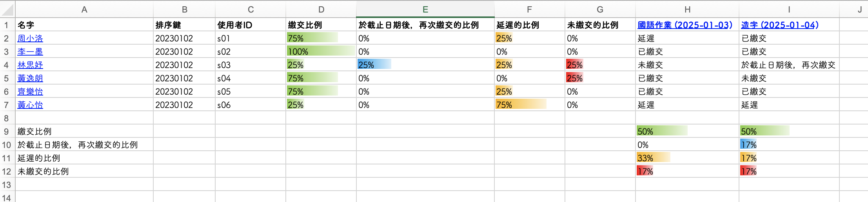Viewport: 868px width, 202px height.
Task: Open the 周小洛 student link
Action: [30, 38]
